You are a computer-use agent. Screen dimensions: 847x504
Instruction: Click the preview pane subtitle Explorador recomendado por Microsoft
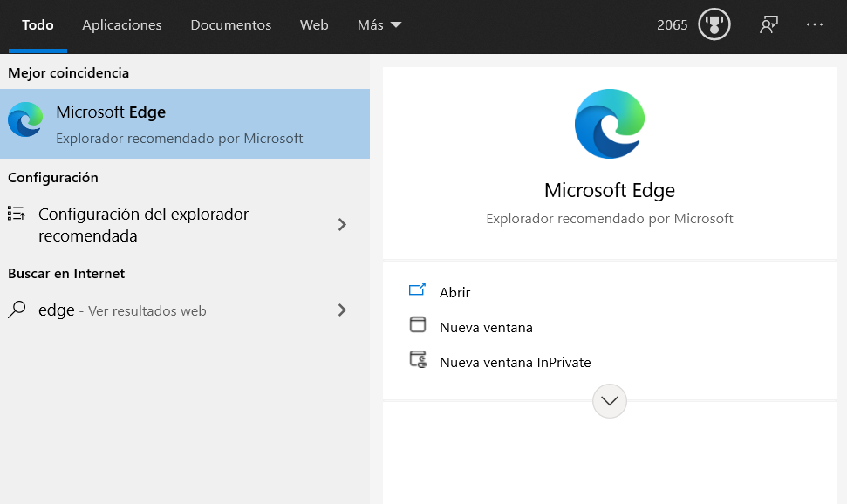610,218
